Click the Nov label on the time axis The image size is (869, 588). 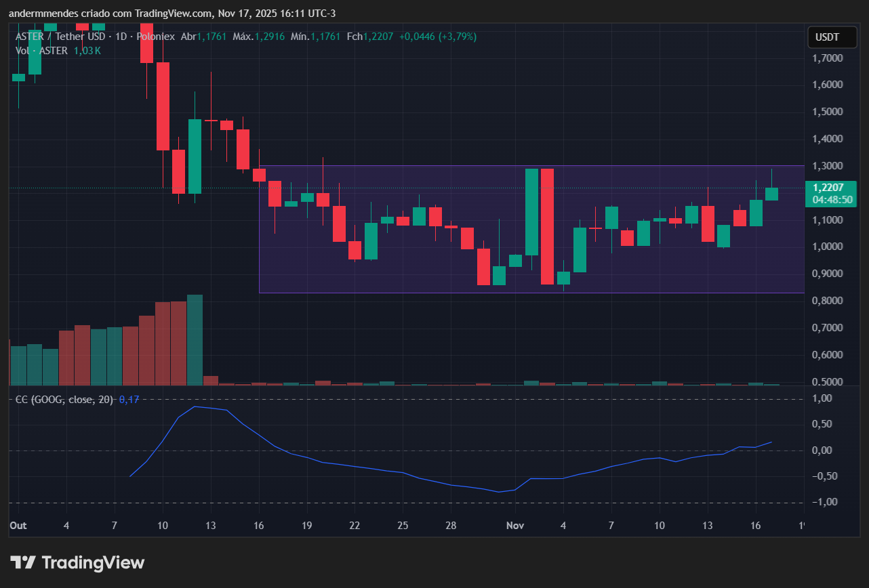pos(514,526)
